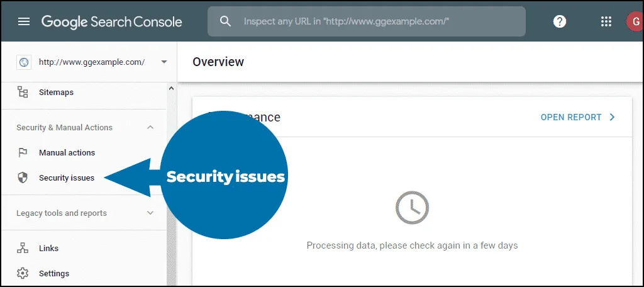This screenshot has height=287, width=644.
Task: Click the Sitemaps tree icon
Action: point(23,92)
